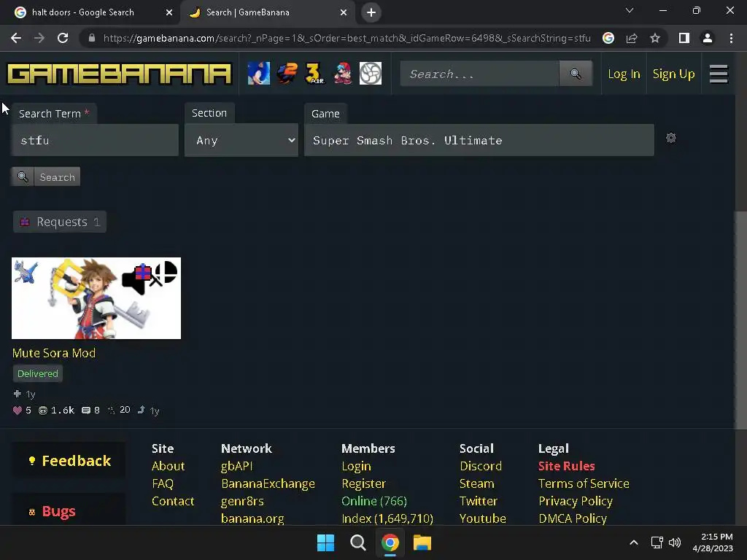747x560 pixels.
Task: Click the Game field with Super Smash Bros. Ultimate
Action: (479, 140)
